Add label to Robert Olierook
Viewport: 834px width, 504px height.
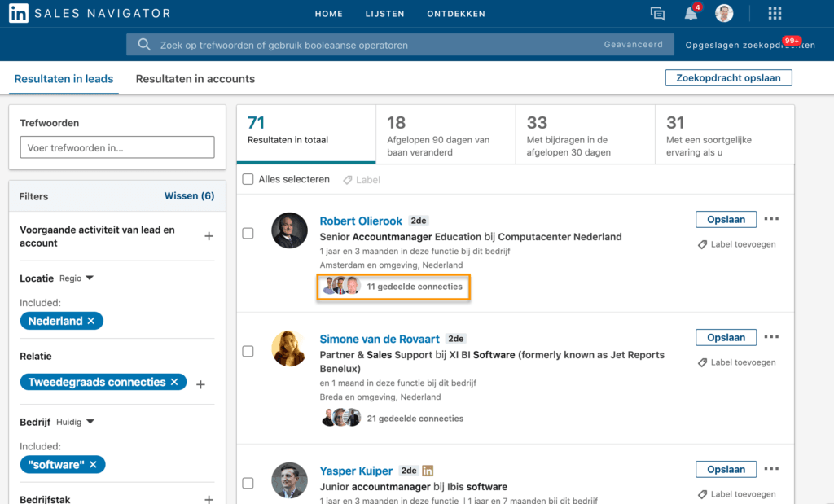click(736, 244)
